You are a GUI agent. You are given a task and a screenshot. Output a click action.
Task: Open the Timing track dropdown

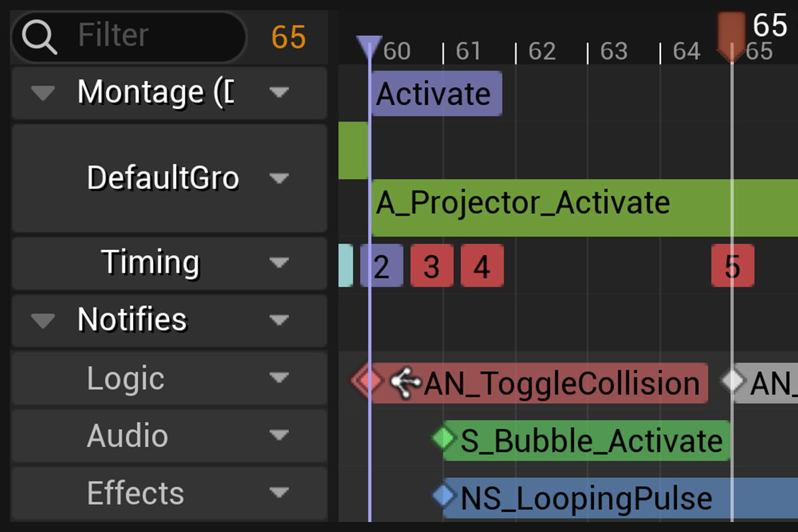tap(279, 263)
